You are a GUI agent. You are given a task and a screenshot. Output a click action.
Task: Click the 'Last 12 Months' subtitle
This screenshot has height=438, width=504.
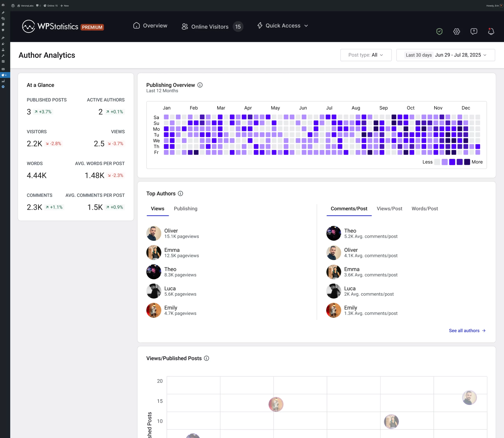point(162,91)
